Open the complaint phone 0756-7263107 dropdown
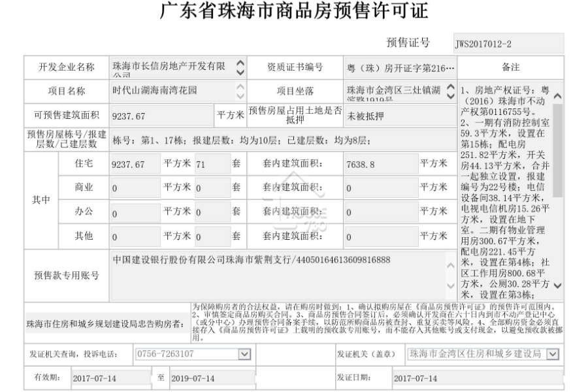 pos(244,353)
